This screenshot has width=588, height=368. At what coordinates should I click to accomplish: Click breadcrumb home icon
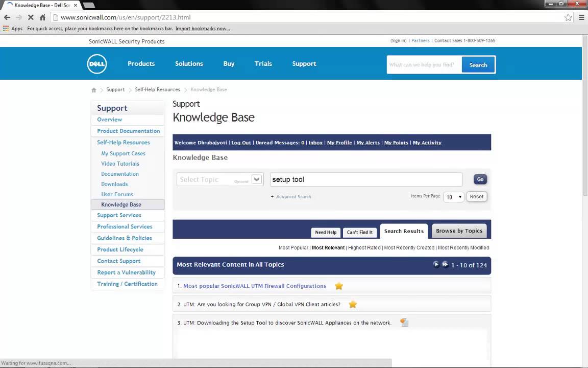click(x=94, y=90)
